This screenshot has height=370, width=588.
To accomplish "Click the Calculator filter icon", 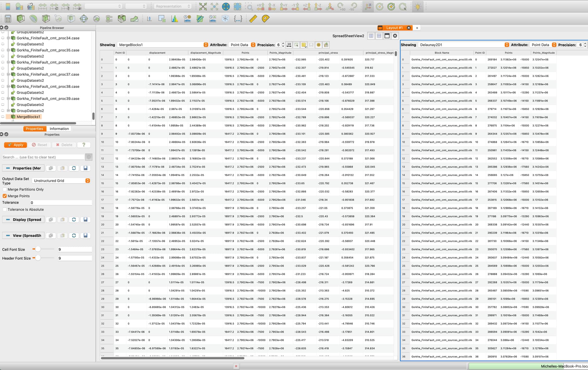I will click(8, 19).
